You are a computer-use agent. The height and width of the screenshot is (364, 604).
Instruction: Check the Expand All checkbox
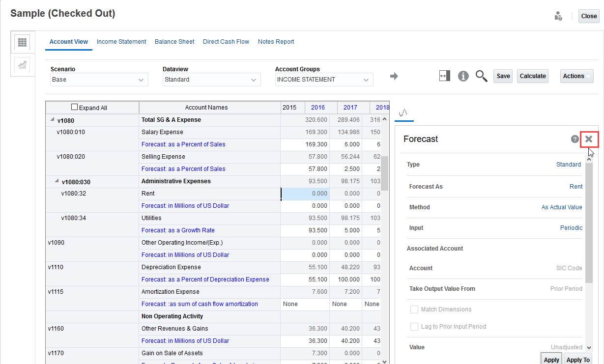click(x=75, y=107)
